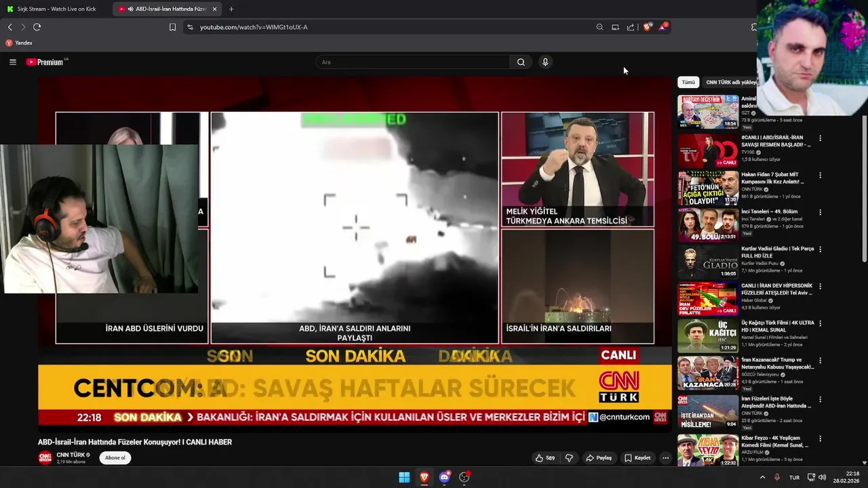868x488 pixels.
Task: Open Discord taskbar icon
Action: (x=444, y=477)
